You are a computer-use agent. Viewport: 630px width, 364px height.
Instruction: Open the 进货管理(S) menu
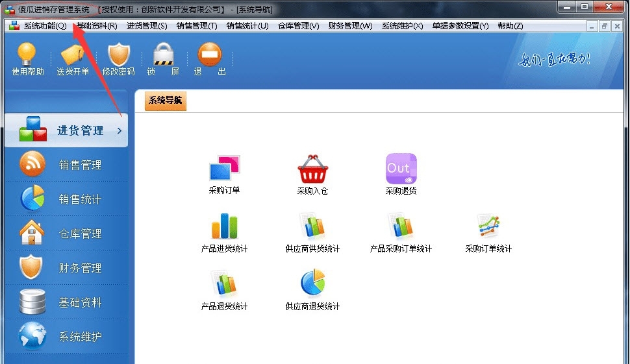[x=147, y=26]
